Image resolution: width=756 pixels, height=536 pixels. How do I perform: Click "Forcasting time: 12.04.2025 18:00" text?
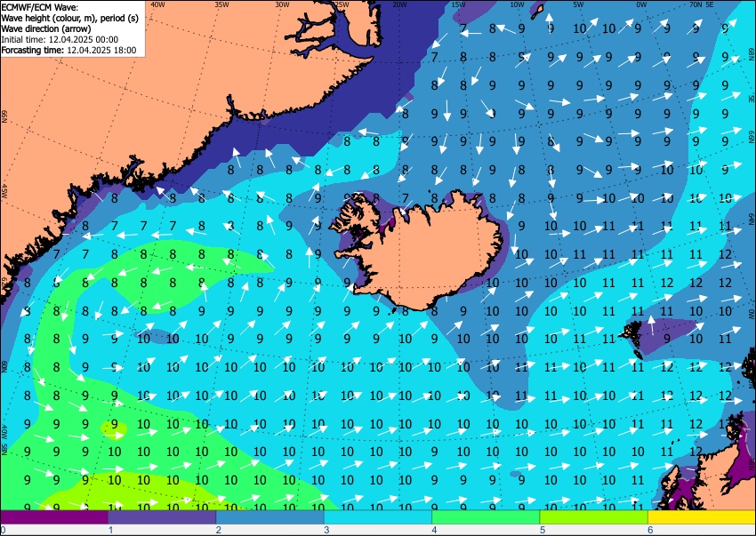pyautogui.click(x=69, y=50)
